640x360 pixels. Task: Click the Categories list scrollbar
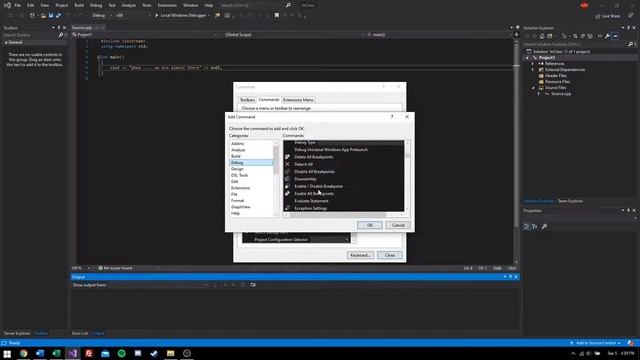(276, 178)
